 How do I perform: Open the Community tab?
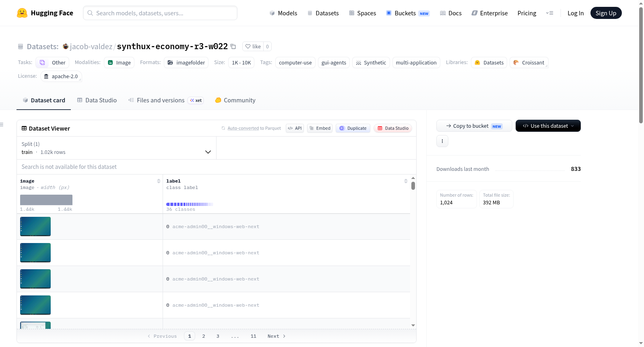[x=235, y=100]
